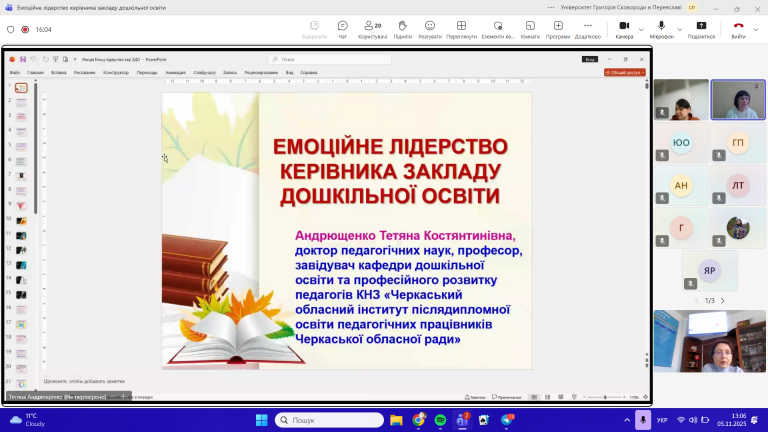Select participant tile with initials ЛТ

pos(738,185)
